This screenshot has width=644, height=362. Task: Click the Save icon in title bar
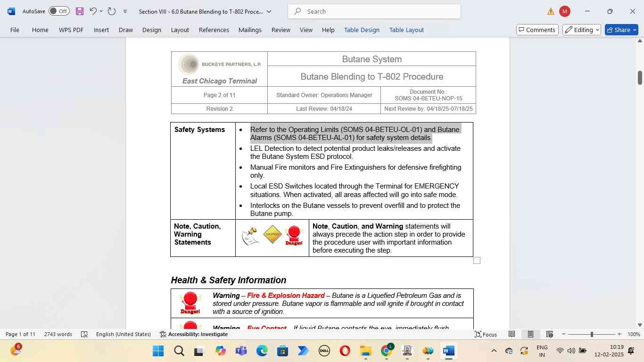pyautogui.click(x=80, y=11)
